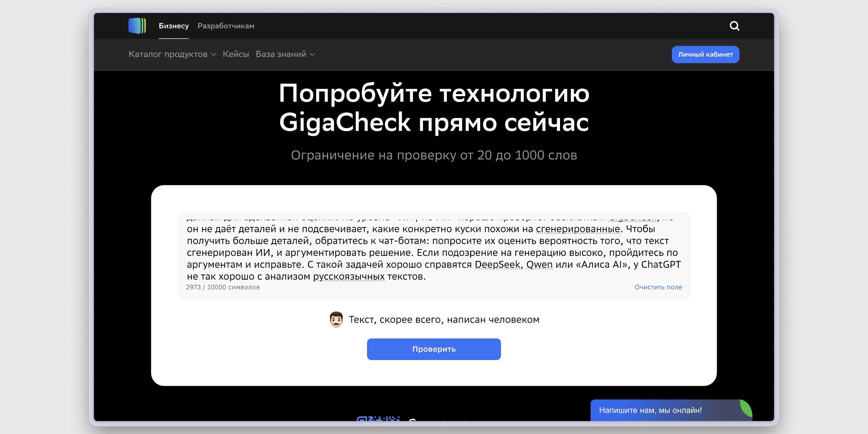Expand the Каталог продуктов dropdown
The image size is (868, 434).
tap(168, 54)
